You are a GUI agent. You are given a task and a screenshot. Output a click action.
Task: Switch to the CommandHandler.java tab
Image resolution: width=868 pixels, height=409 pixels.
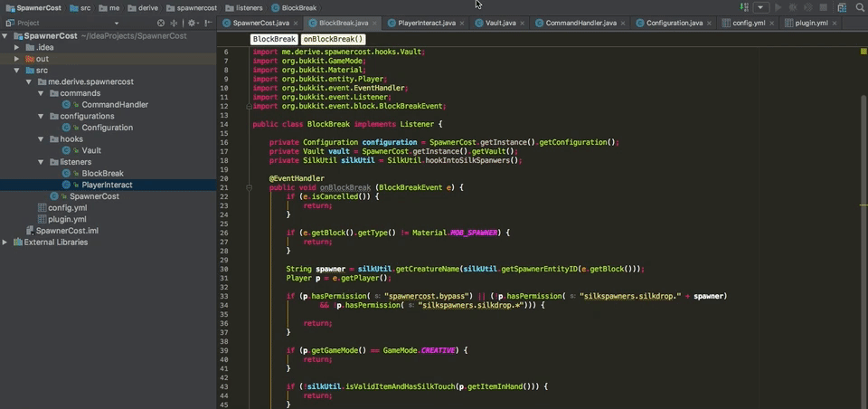coord(580,24)
